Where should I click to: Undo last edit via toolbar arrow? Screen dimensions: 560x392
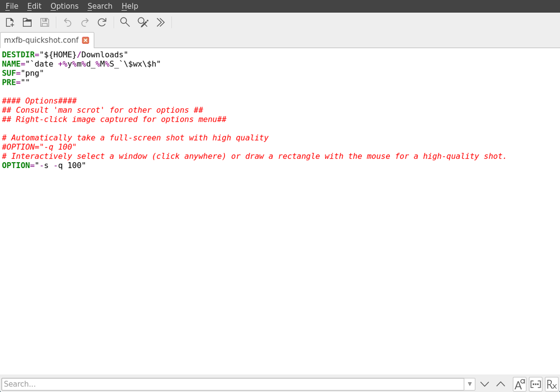pos(68,23)
